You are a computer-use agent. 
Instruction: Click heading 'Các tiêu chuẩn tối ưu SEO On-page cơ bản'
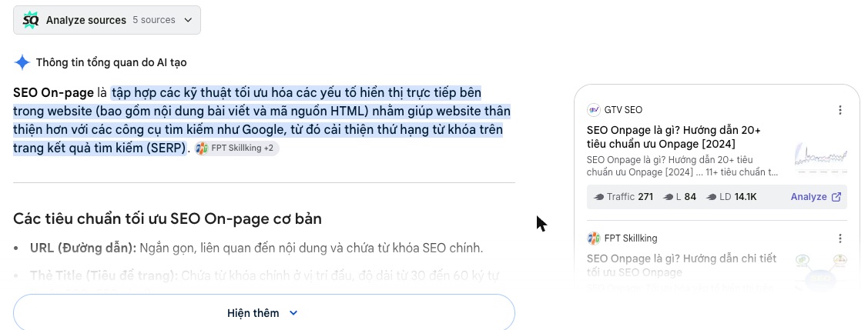(x=167, y=219)
